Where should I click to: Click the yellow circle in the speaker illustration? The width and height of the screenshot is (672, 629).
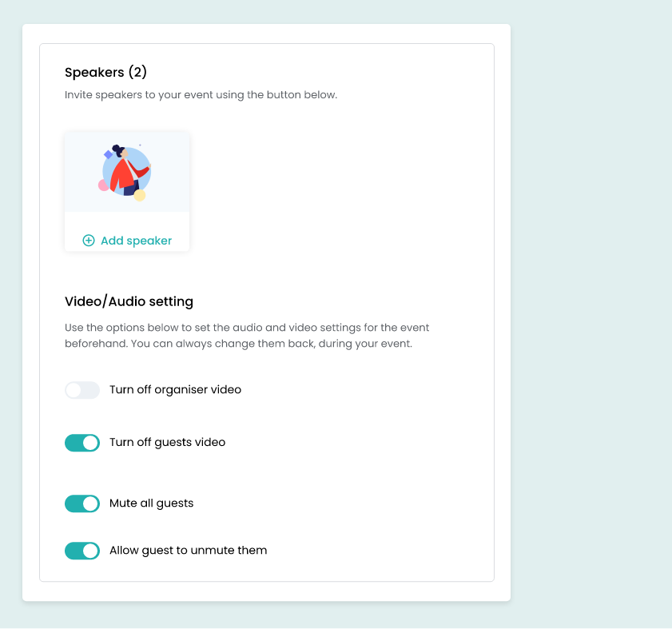[140, 196]
